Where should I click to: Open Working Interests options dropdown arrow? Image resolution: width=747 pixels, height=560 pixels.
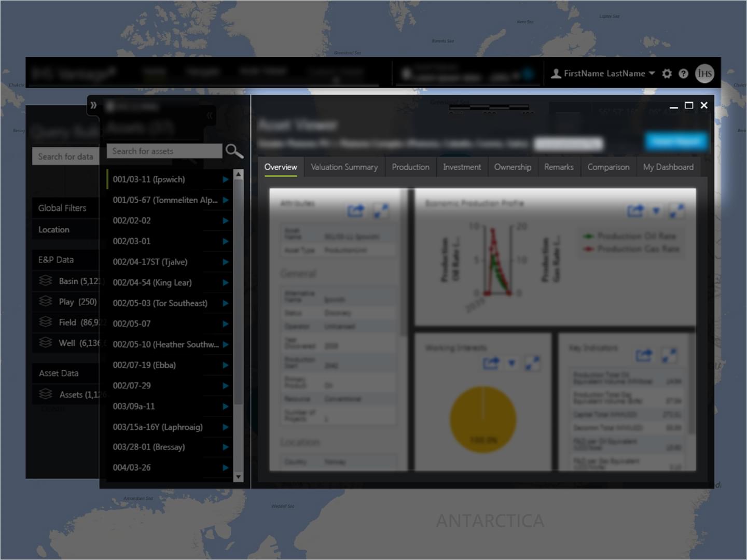click(x=512, y=363)
